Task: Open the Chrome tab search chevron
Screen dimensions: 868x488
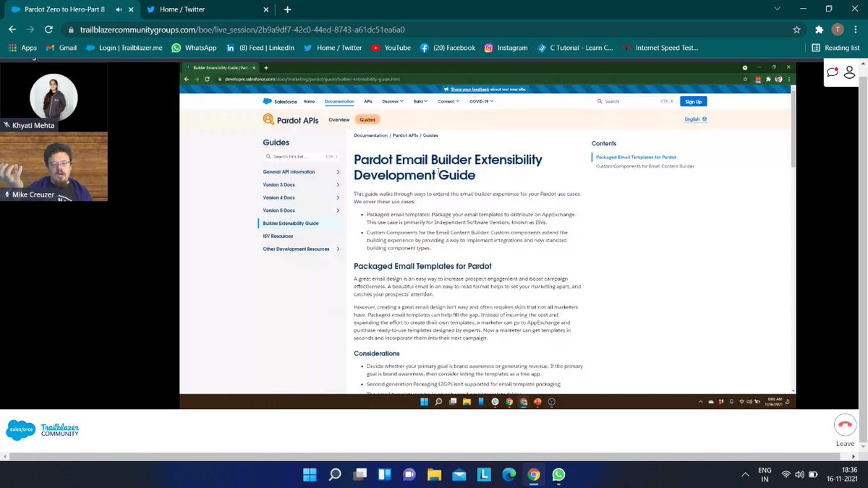Action: coord(777,9)
